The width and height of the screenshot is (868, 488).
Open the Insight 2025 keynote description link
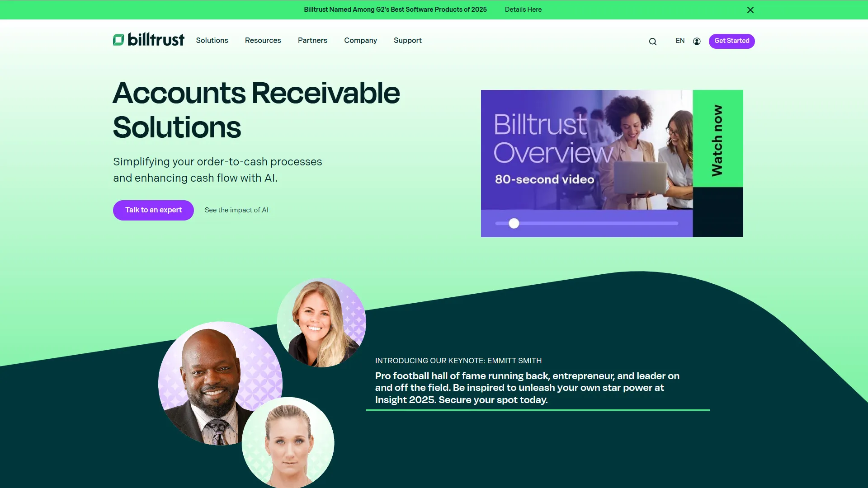click(x=527, y=388)
